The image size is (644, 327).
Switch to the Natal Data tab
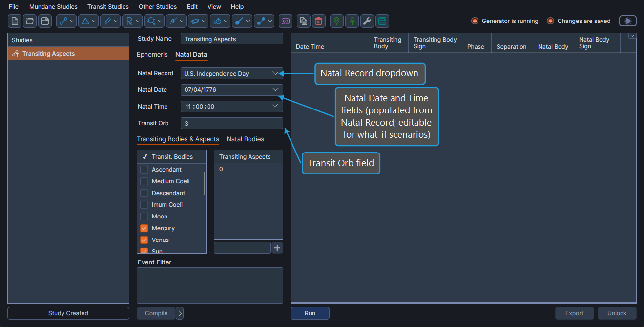click(191, 55)
